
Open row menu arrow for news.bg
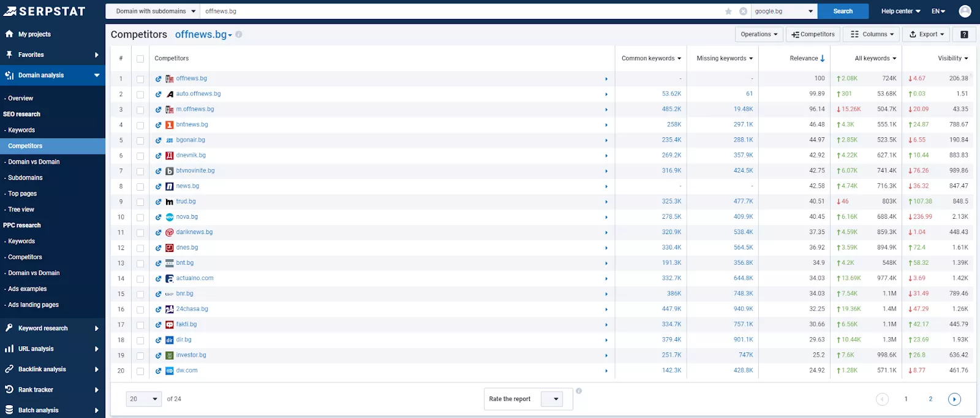pos(606,186)
